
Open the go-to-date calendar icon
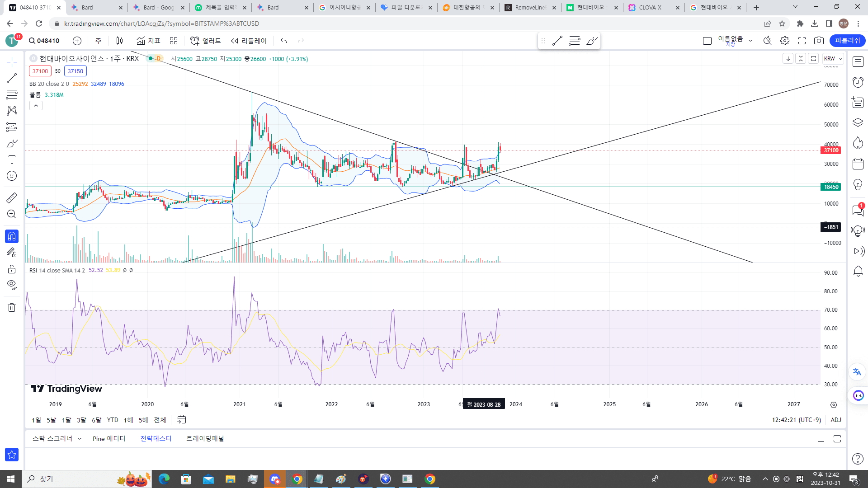pos(182,420)
